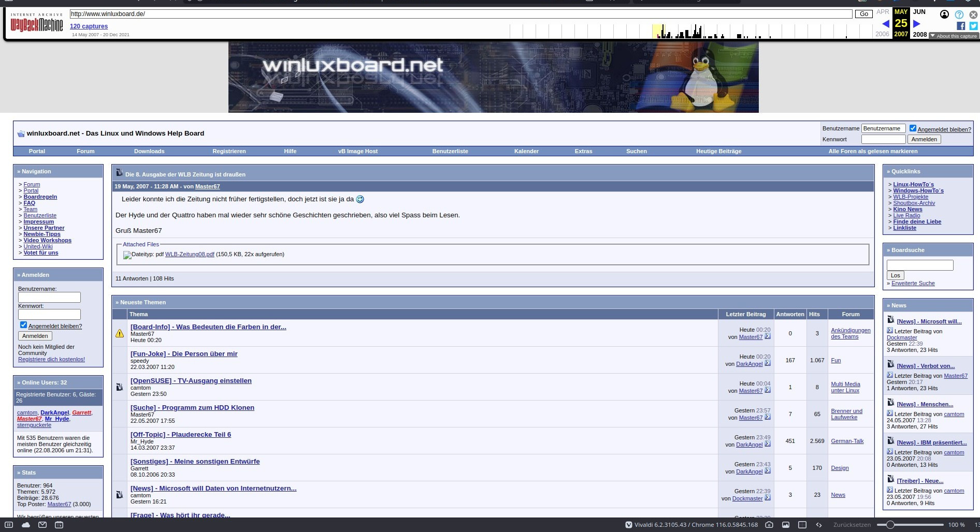This screenshot has height=532, width=980.
Task: Open the Extras menu
Action: pos(583,151)
